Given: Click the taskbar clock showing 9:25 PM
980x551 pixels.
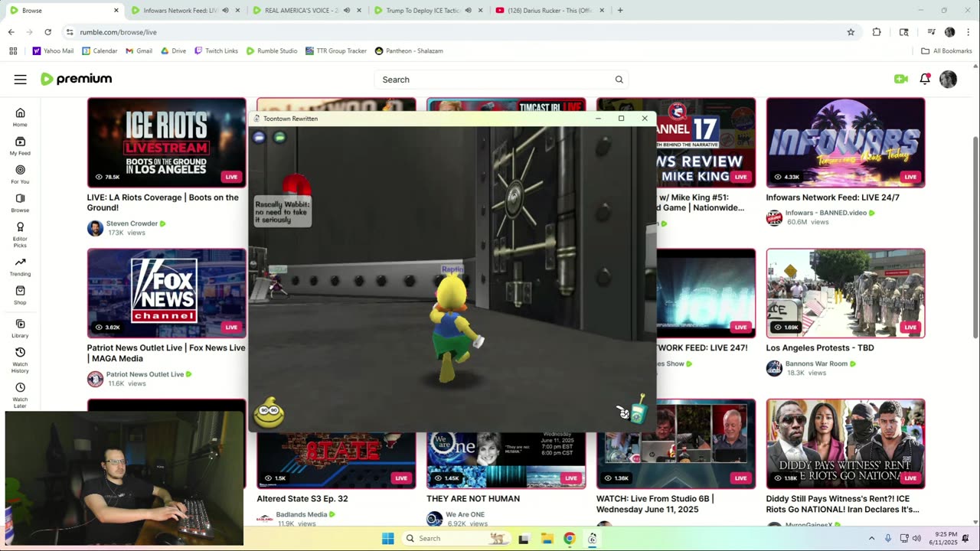Looking at the screenshot, I should (x=942, y=539).
